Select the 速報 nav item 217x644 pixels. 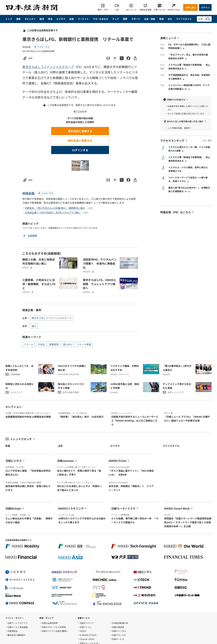(x=18, y=19)
